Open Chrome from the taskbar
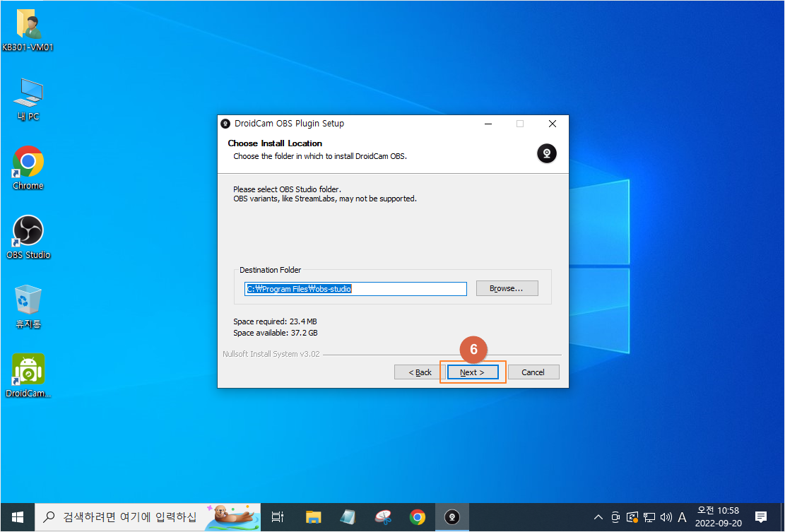This screenshot has height=532, width=785. 418,517
